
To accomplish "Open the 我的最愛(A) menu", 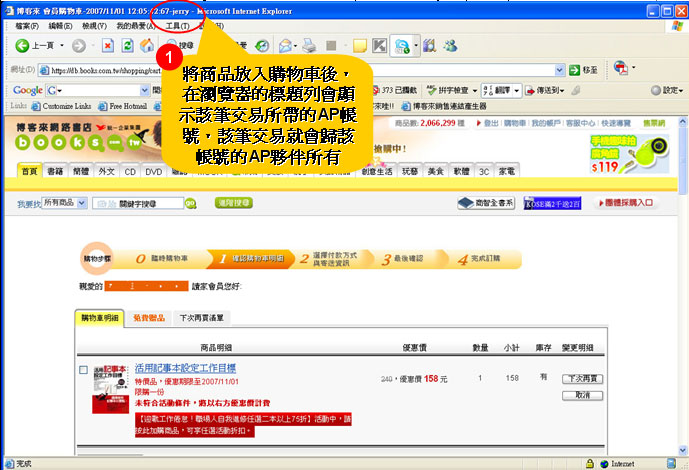I will (x=135, y=26).
